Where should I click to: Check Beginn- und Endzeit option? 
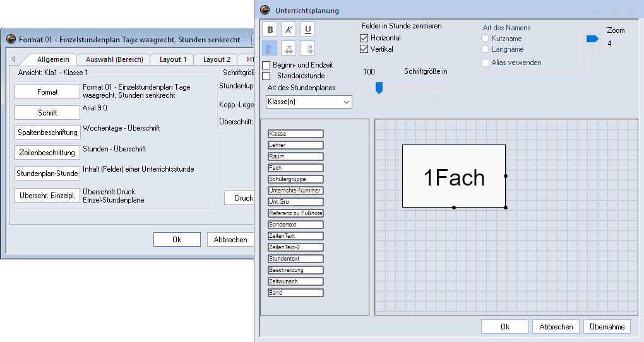[266, 65]
